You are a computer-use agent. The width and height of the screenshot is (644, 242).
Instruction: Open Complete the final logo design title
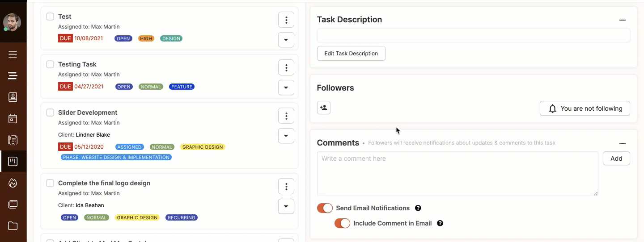coord(104,183)
